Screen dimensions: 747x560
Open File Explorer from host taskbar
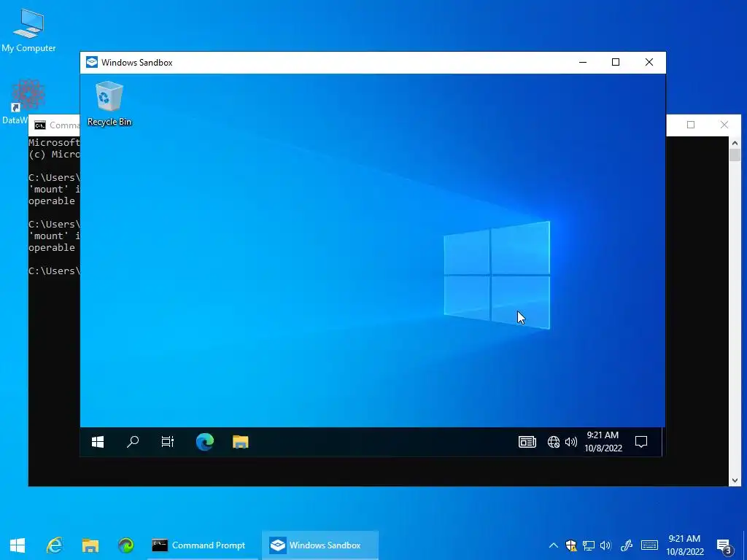click(90, 545)
